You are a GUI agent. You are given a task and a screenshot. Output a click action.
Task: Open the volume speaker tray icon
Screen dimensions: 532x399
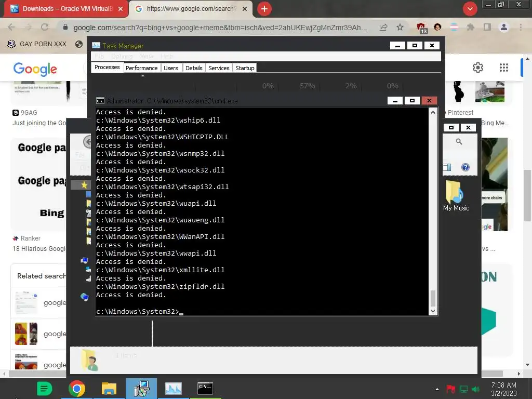tap(476, 389)
